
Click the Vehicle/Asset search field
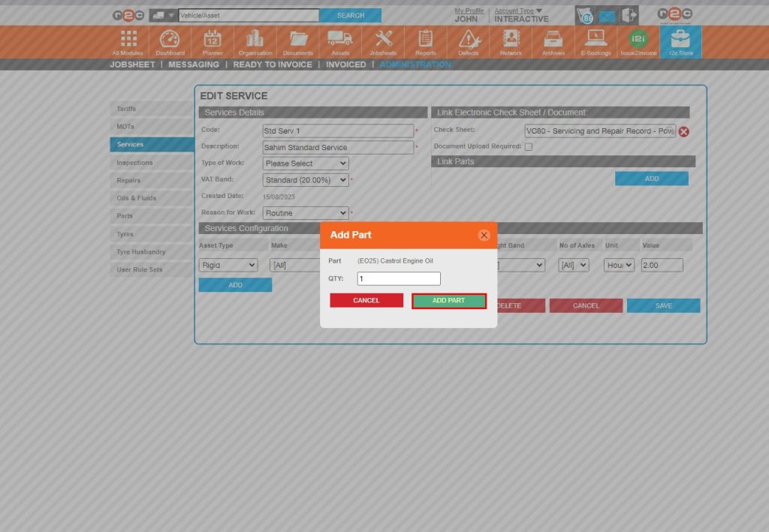249,16
